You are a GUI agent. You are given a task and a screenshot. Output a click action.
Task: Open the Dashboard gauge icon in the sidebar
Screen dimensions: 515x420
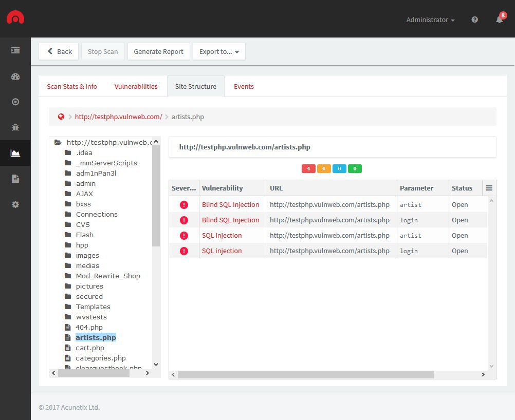(x=15, y=77)
